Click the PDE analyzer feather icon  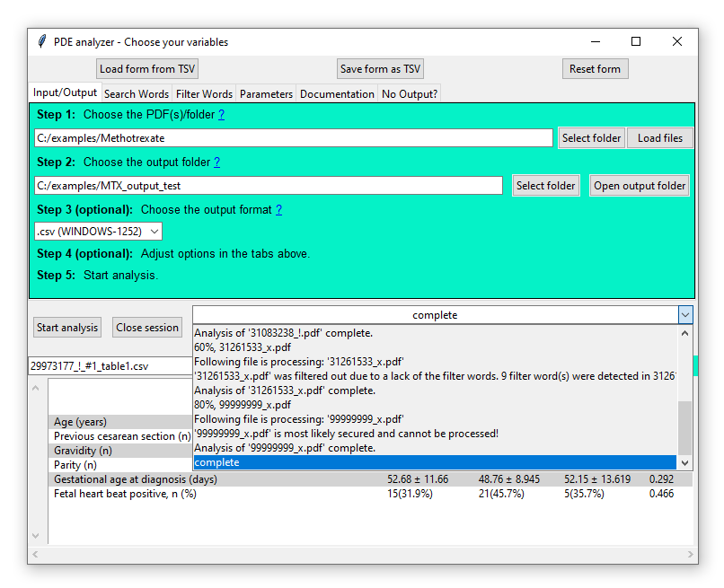click(x=41, y=42)
